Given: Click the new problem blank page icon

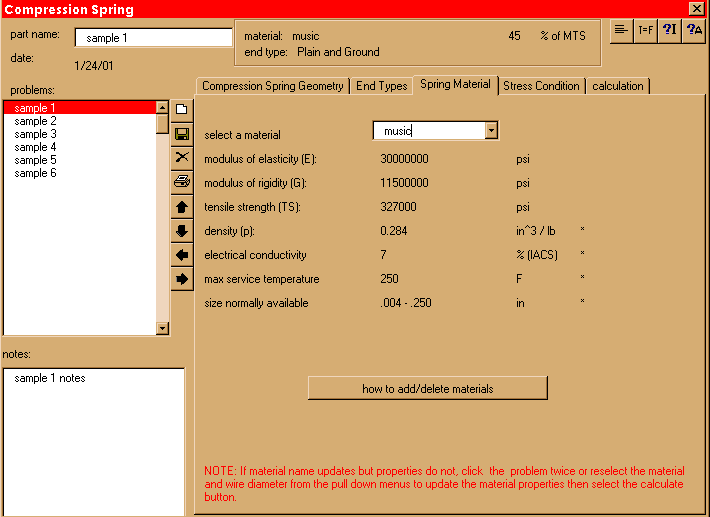Looking at the screenshot, I should click(x=182, y=109).
